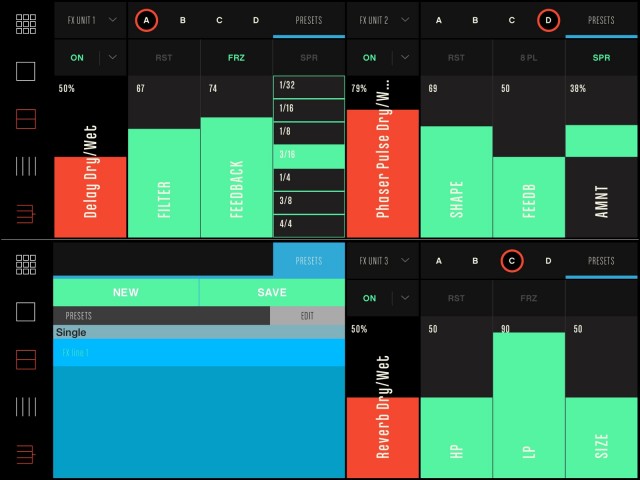
Task: Choose the two-row split layout icon in upper sidebar
Action: pos(26,119)
